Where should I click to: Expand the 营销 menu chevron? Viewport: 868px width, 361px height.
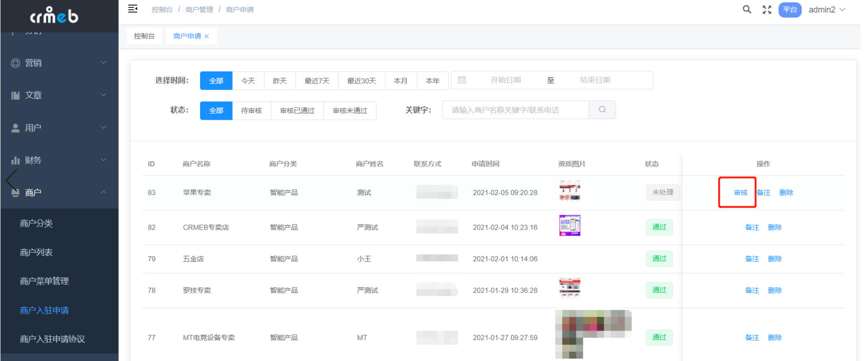(x=104, y=63)
